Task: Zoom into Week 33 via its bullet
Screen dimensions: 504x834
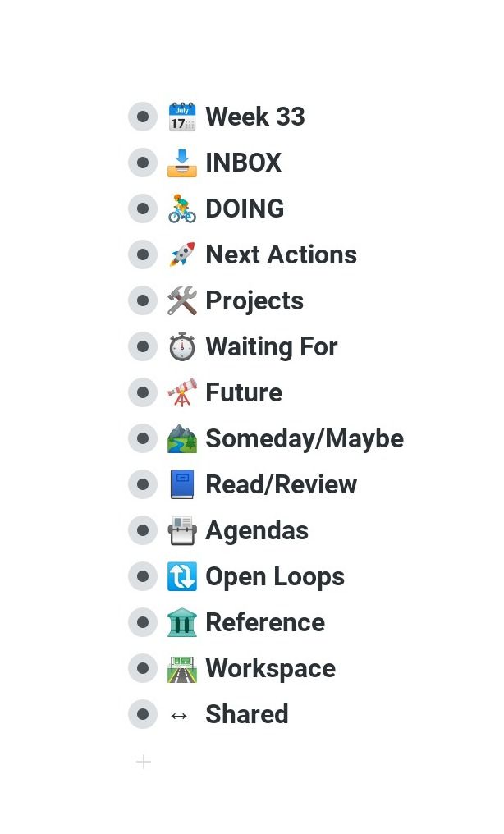Action: (x=143, y=117)
